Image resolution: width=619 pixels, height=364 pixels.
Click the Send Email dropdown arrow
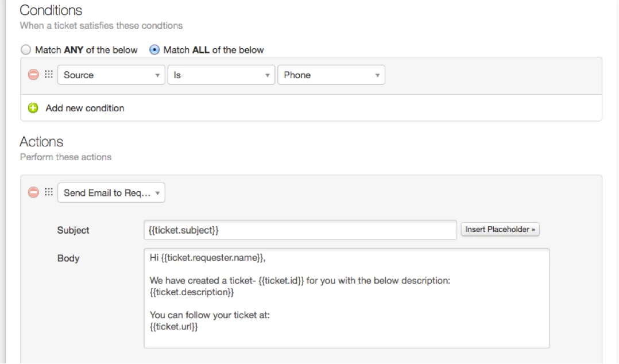point(157,193)
